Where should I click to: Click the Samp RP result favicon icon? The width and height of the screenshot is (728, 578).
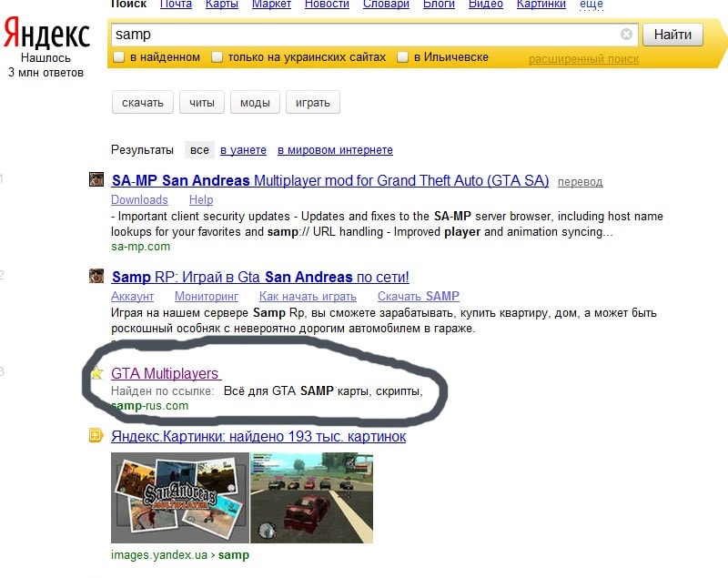point(96,275)
